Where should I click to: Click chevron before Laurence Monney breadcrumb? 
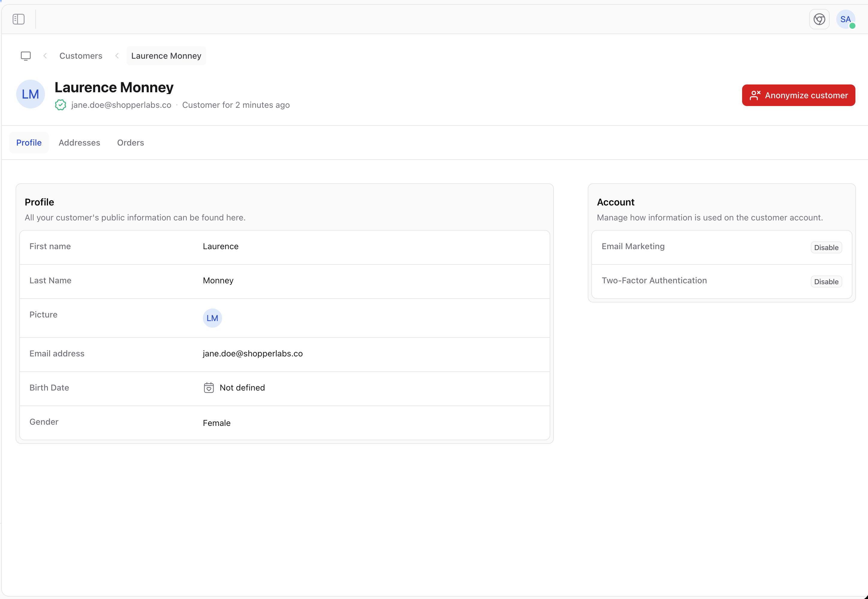tap(117, 56)
